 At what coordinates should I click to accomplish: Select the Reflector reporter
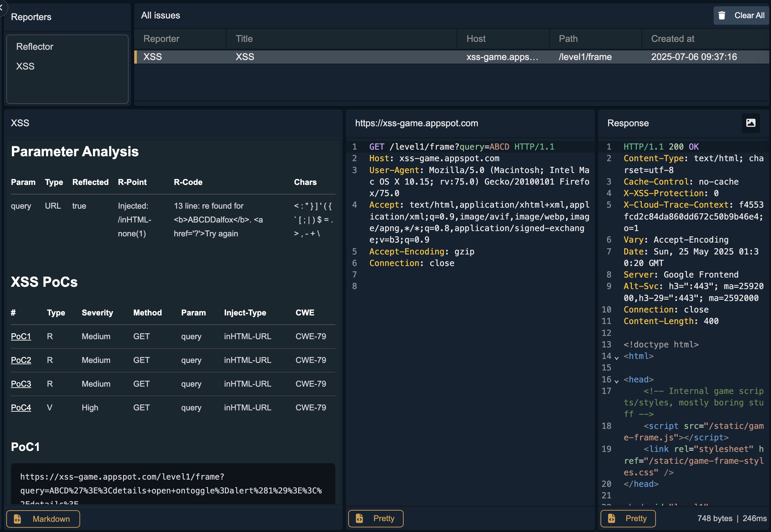(x=35, y=47)
